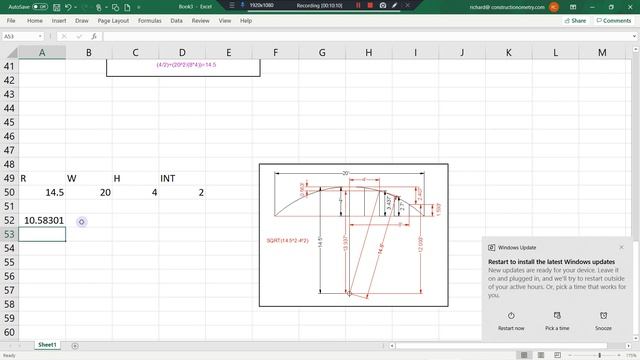Click the zoom slider handle
Image resolution: width=640 pixels, height=360 pixels.
click(x=600, y=356)
